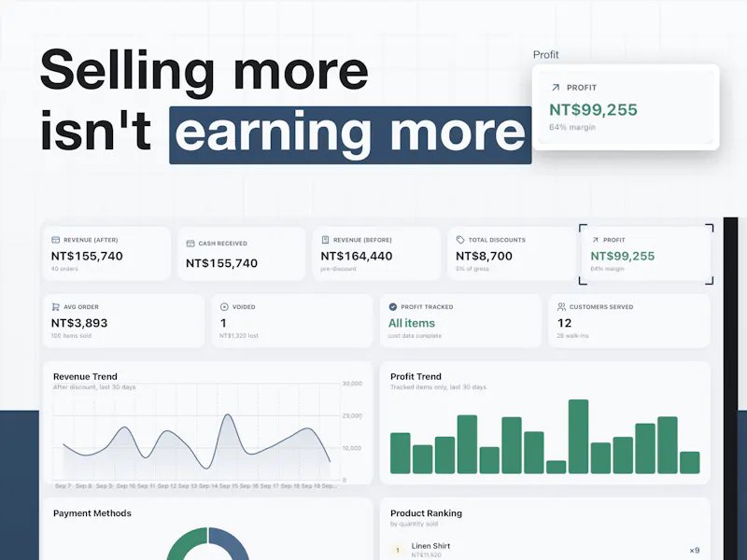The width and height of the screenshot is (747, 560).
Task: Click the Profit Tracked checkmark icon
Action: click(392, 307)
